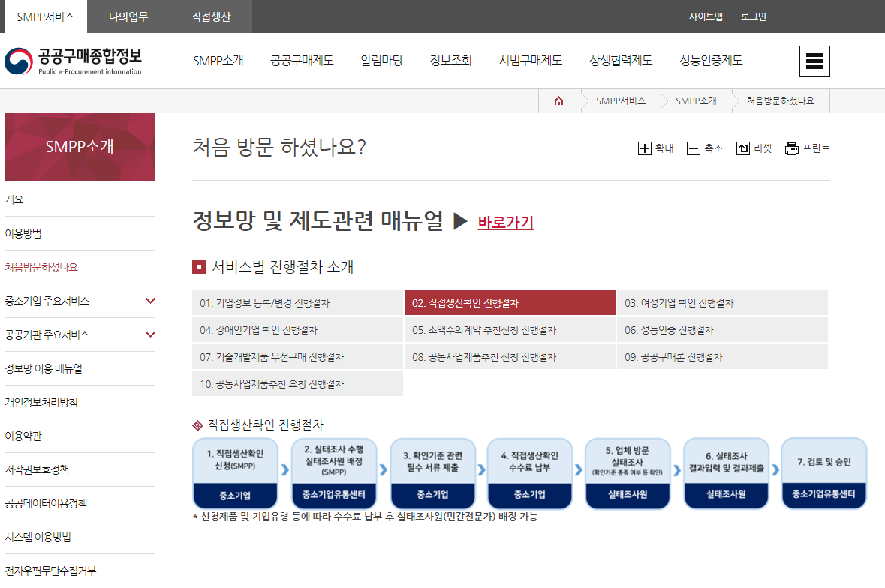
Task: Open 개요 in the sidebar
Action: click(x=80, y=199)
